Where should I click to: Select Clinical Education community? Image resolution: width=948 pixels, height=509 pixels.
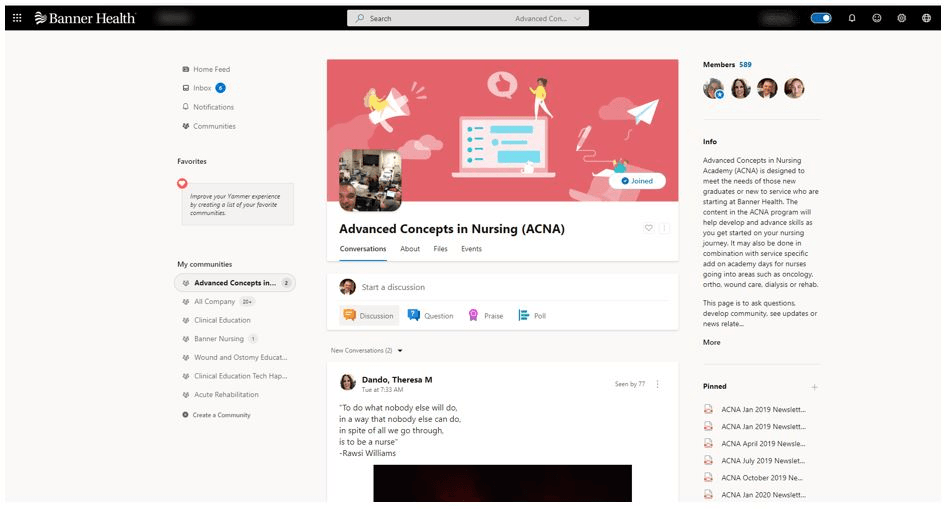point(216,320)
